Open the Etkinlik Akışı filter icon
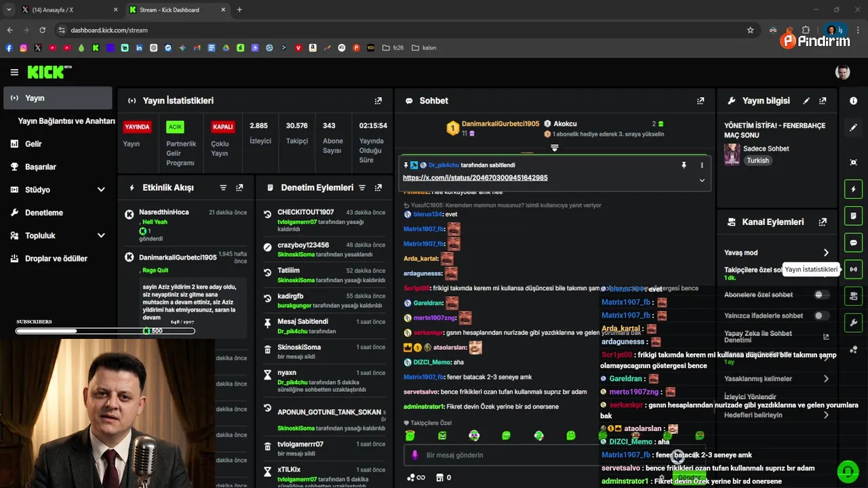This screenshot has width=868, height=488. tap(223, 188)
